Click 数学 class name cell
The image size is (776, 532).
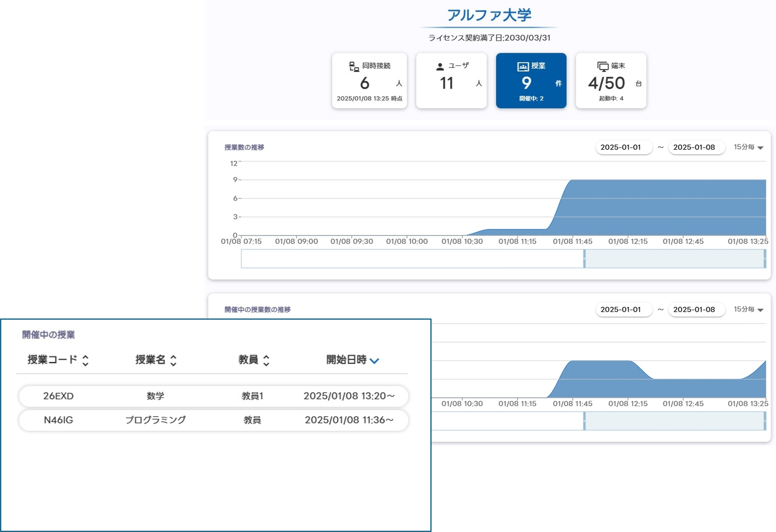coord(156,396)
